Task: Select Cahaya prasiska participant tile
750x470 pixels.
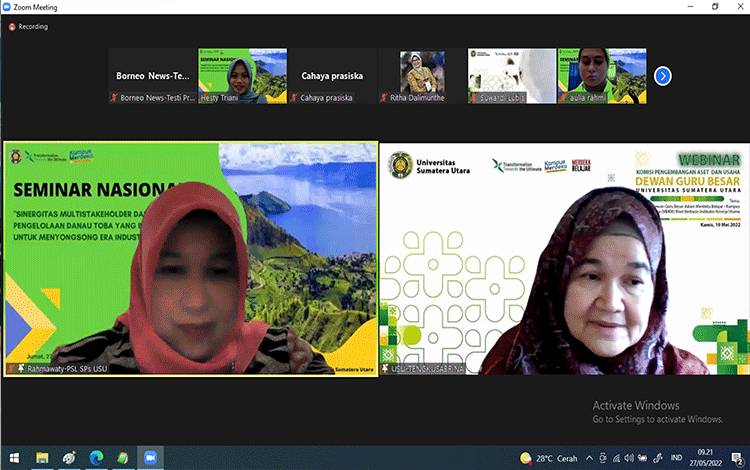Action: coord(332,76)
